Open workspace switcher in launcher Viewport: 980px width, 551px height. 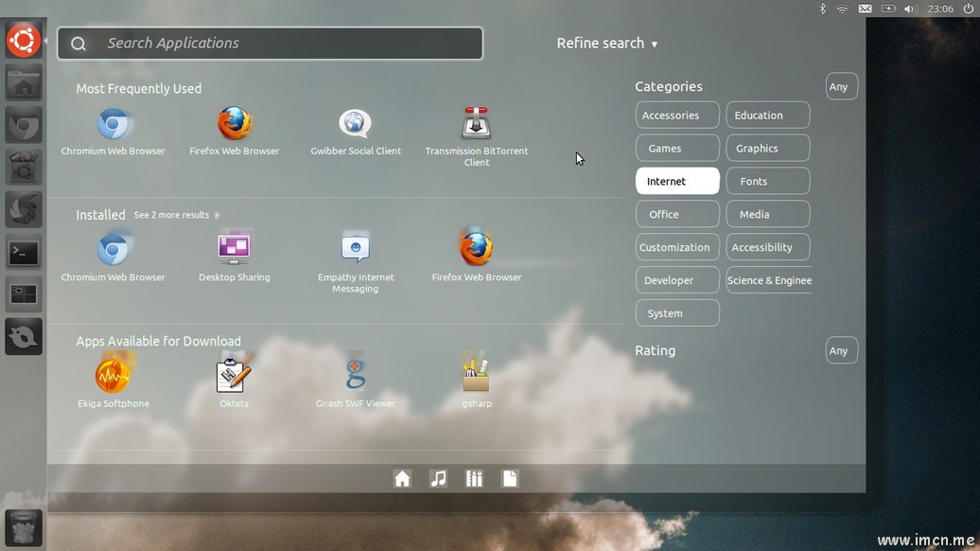24,294
